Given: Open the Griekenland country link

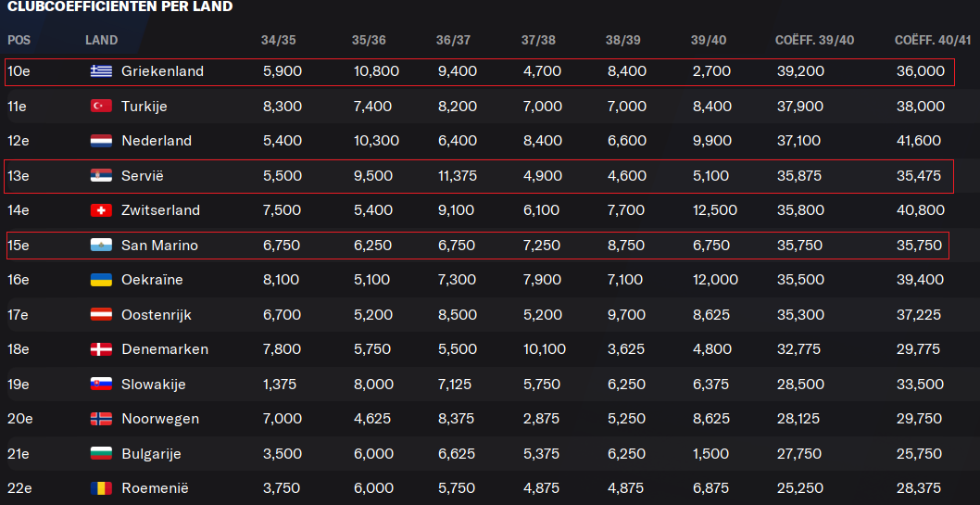Looking at the screenshot, I should coord(162,71).
